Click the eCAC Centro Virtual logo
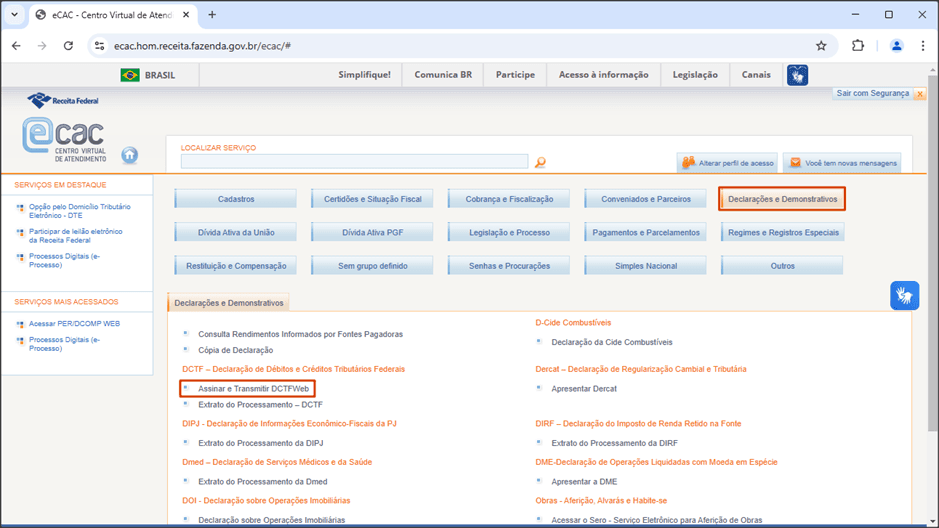The image size is (939, 528). coord(64,139)
